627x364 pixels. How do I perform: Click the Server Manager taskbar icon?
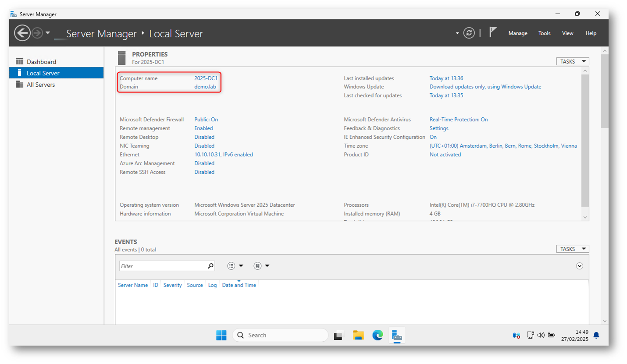coord(397,336)
